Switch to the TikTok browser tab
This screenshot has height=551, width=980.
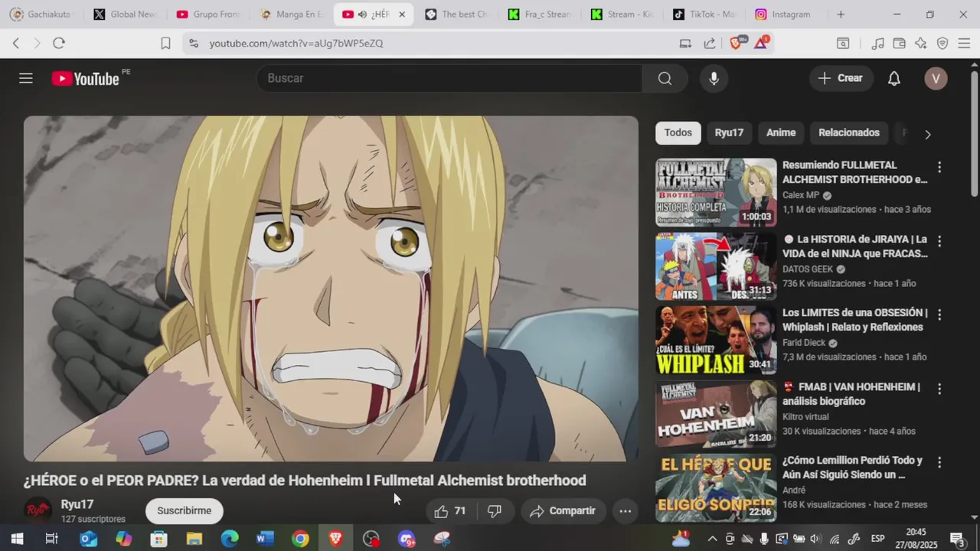[x=703, y=15]
